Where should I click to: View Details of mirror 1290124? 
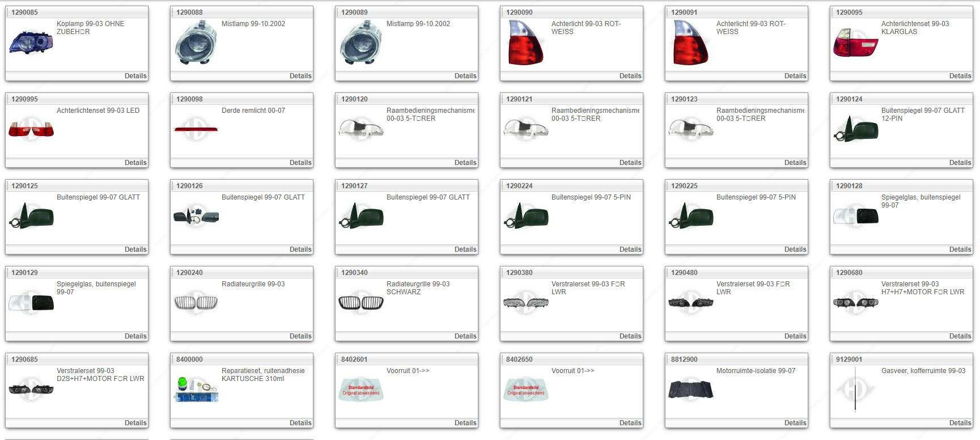coord(960,163)
